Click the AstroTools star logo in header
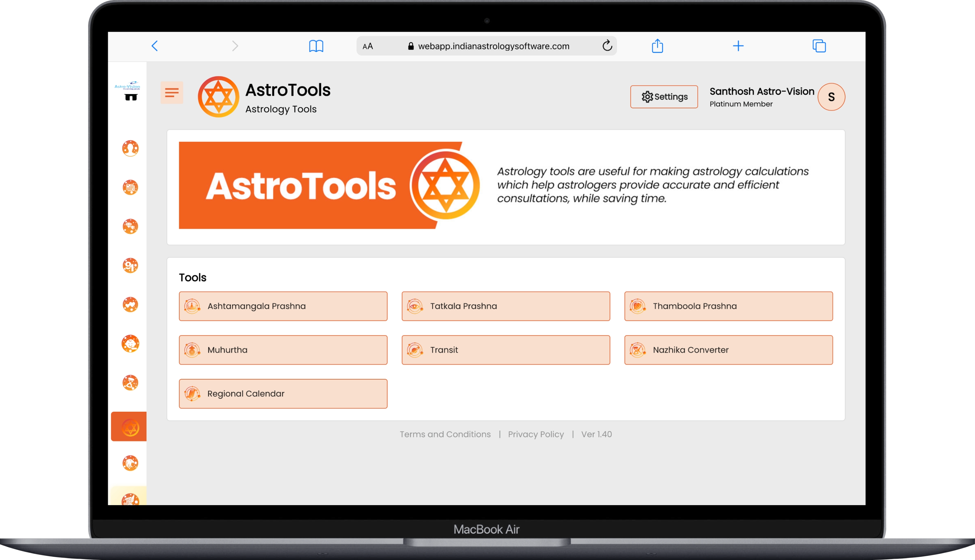This screenshot has height=560, width=975. 218,97
